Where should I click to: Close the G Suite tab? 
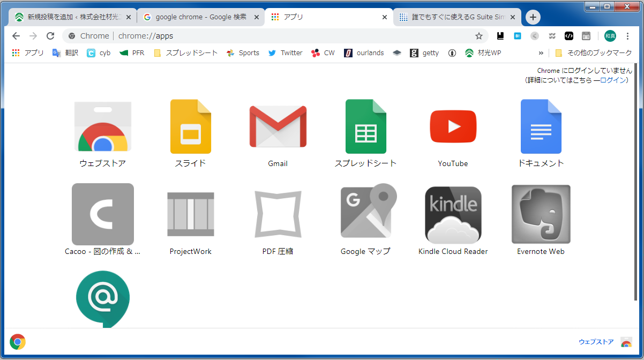(513, 17)
